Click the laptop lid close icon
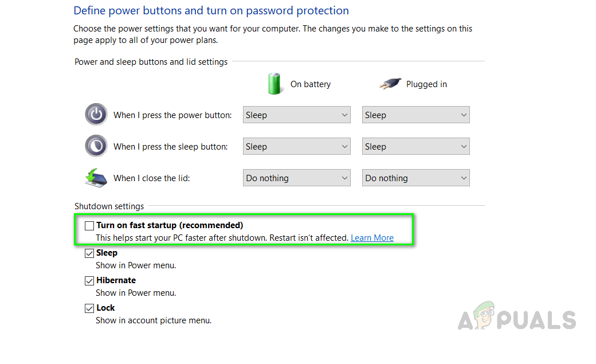The image size is (596, 364). [x=96, y=178]
